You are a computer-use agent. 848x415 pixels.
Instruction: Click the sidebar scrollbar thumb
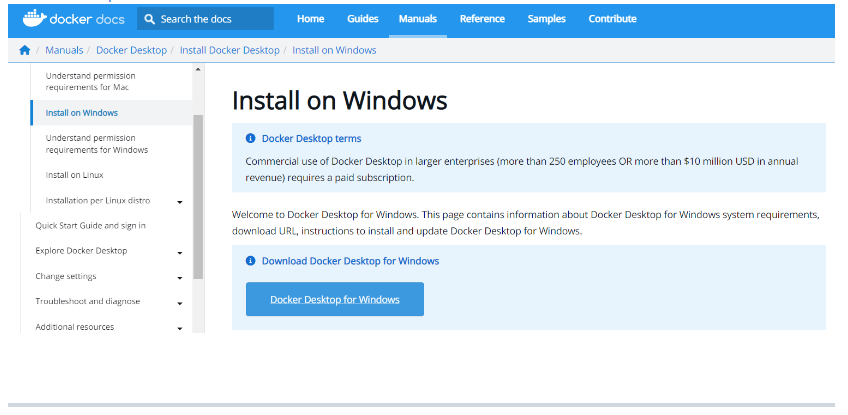tap(198, 197)
